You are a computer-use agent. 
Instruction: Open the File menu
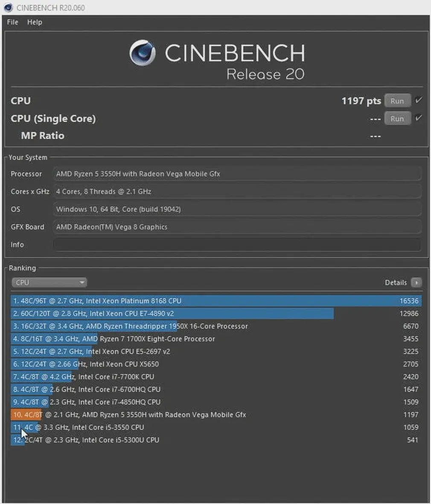click(x=12, y=22)
